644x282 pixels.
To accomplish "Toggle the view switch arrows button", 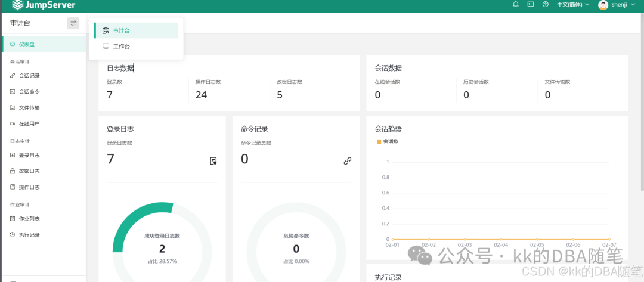I will pyautogui.click(x=73, y=23).
